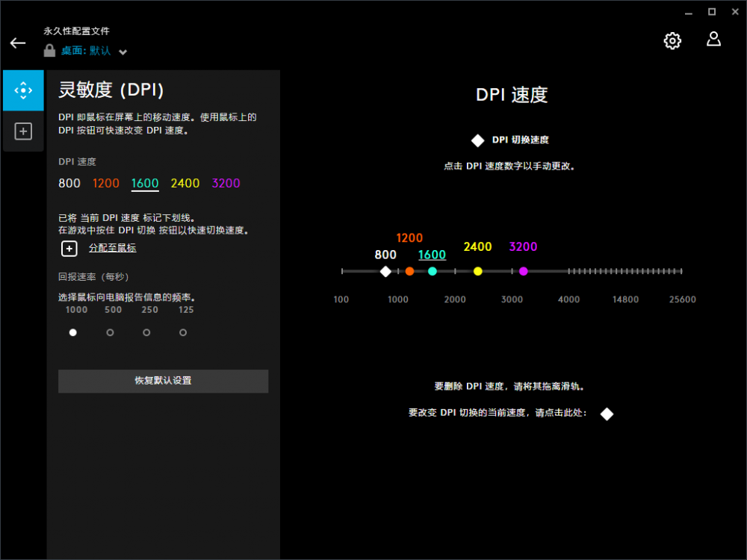Click the yellow 2400 slider marker
Image resolution: width=747 pixels, height=560 pixels.
(x=478, y=271)
